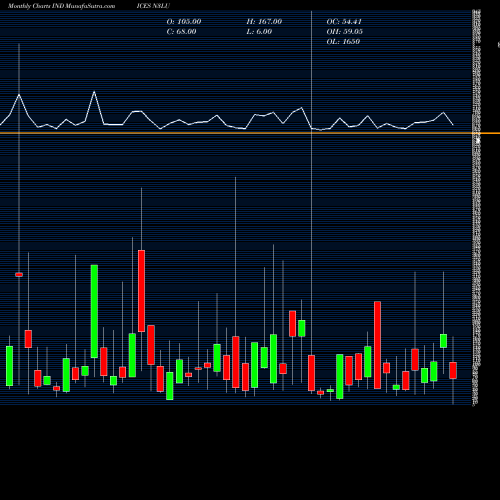Click the tiny flat red candle on first long wick
500x500 pixels.
(x=19, y=275)
